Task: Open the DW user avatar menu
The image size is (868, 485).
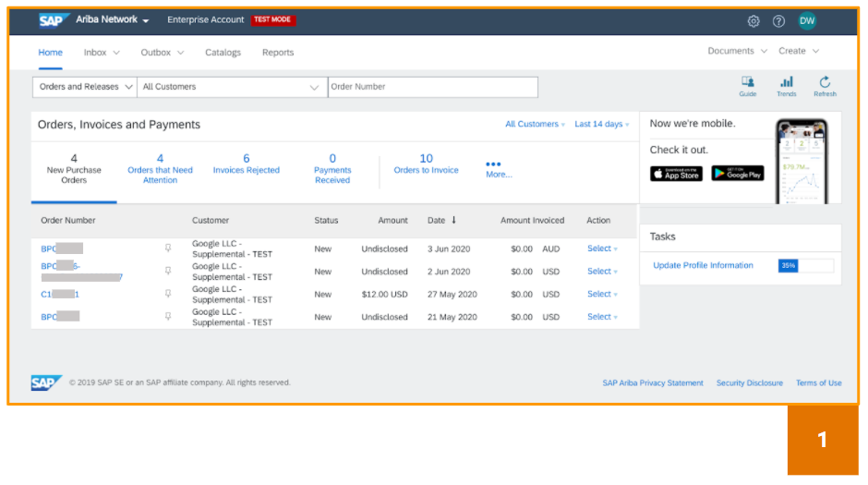Action: pos(807,21)
